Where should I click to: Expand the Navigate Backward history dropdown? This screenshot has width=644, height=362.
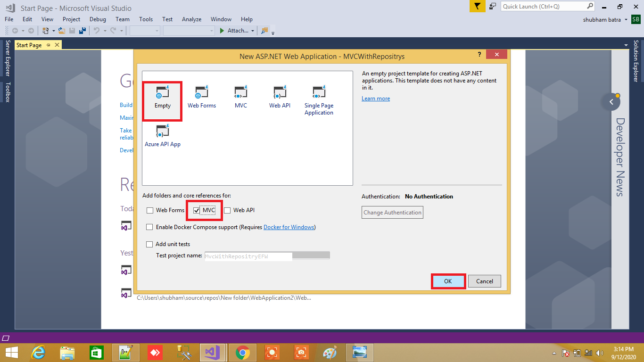click(x=23, y=31)
